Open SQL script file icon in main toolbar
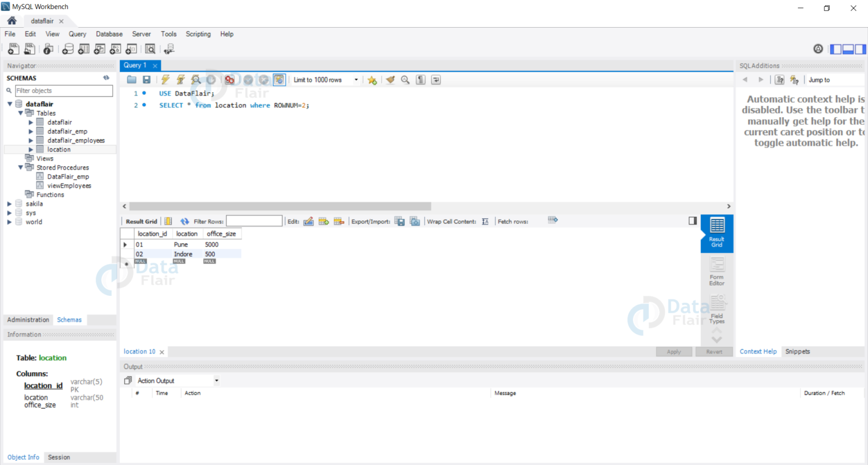The height and width of the screenshot is (465, 868). tap(29, 49)
